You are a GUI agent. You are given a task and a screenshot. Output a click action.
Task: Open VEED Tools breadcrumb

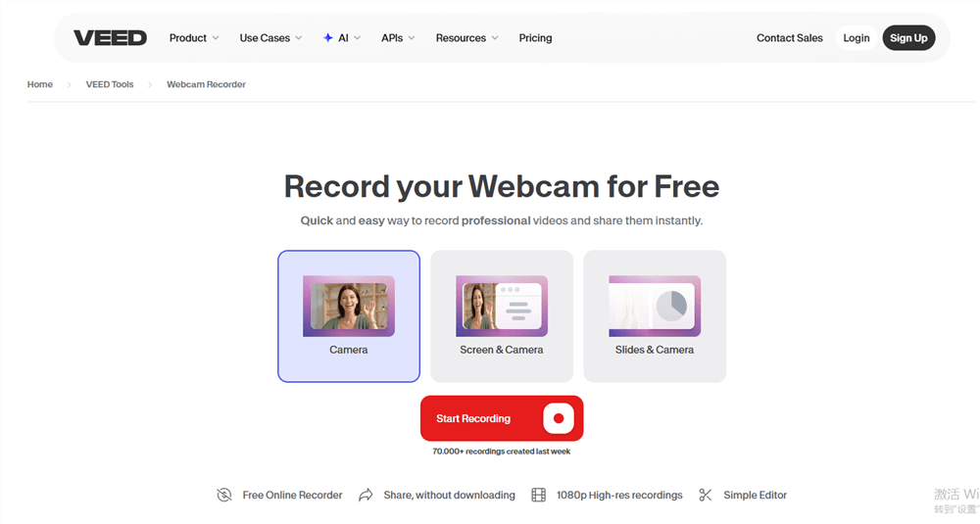pos(110,84)
